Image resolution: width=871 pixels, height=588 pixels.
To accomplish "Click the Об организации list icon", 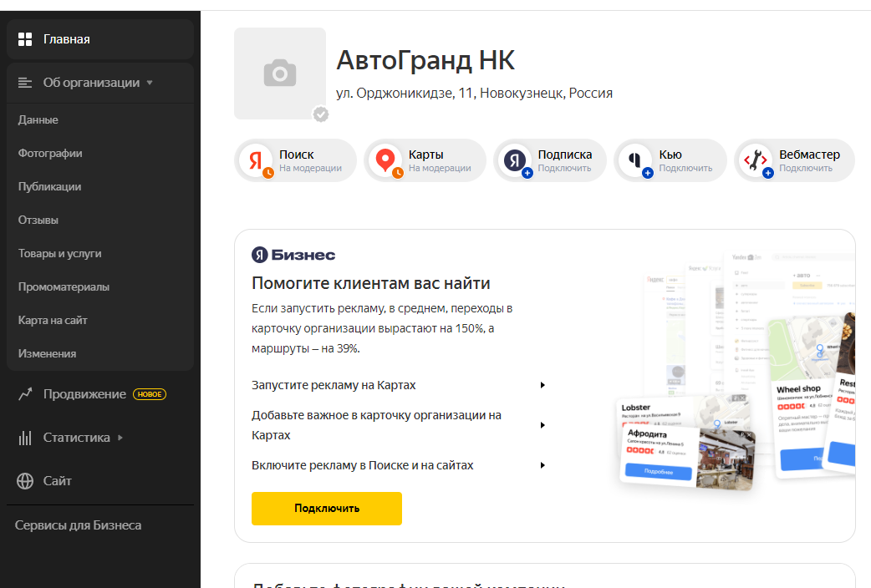I will pyautogui.click(x=25, y=83).
